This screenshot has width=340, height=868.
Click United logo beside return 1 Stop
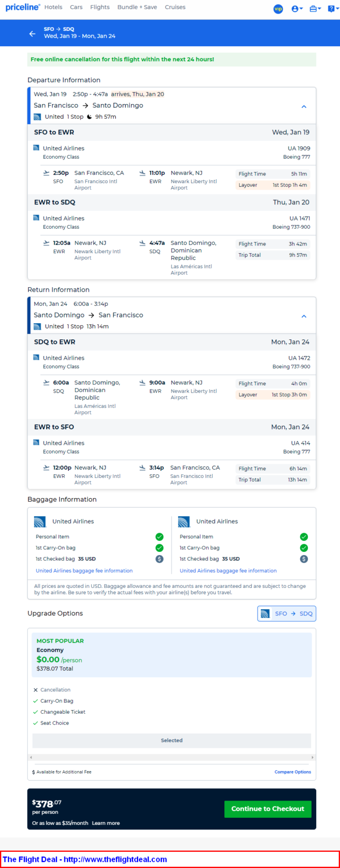pos(37,326)
